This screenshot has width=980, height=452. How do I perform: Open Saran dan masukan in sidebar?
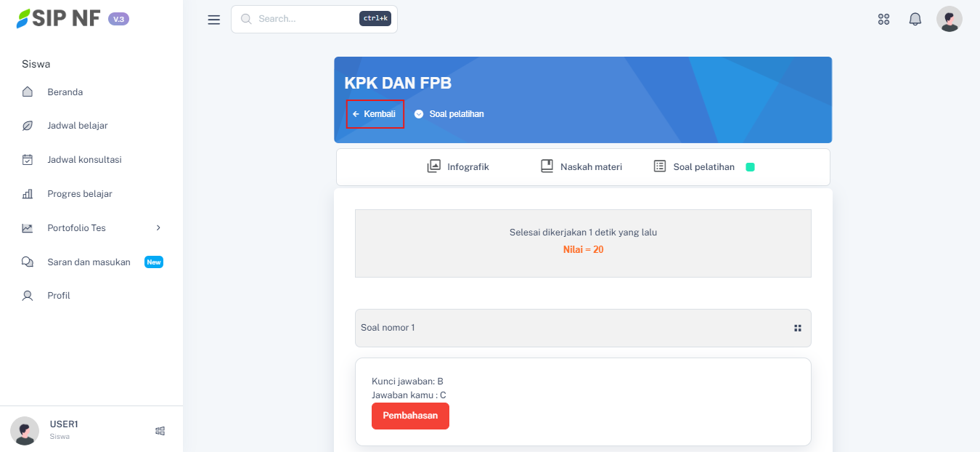pyautogui.click(x=89, y=262)
